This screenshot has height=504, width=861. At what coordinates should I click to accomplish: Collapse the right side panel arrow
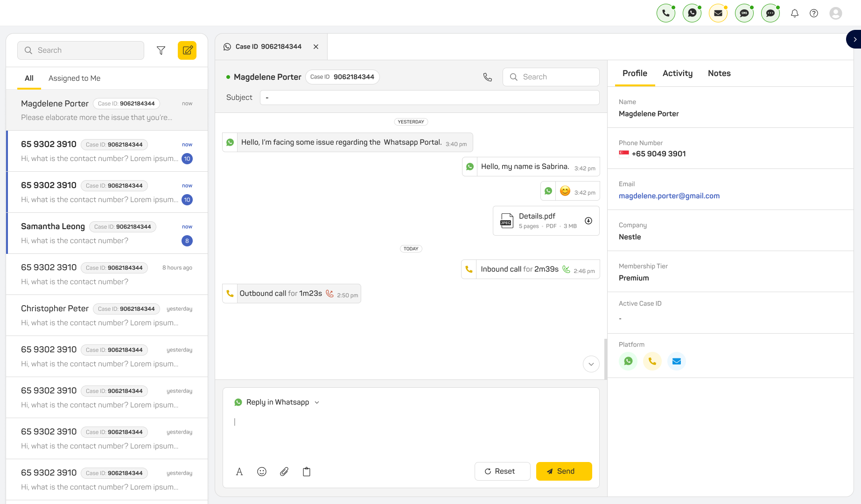(x=854, y=40)
